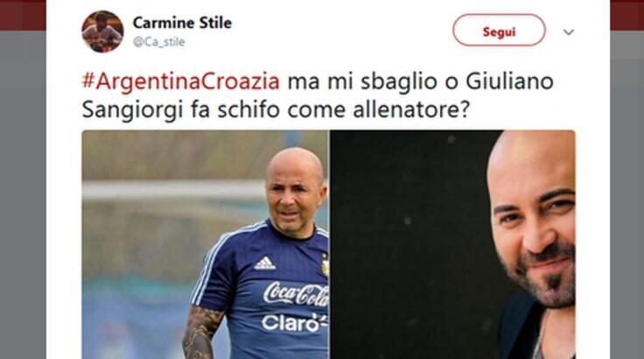
Task: Click the words "ma mi sbaglio" in the tweet
Action: click(x=362, y=81)
